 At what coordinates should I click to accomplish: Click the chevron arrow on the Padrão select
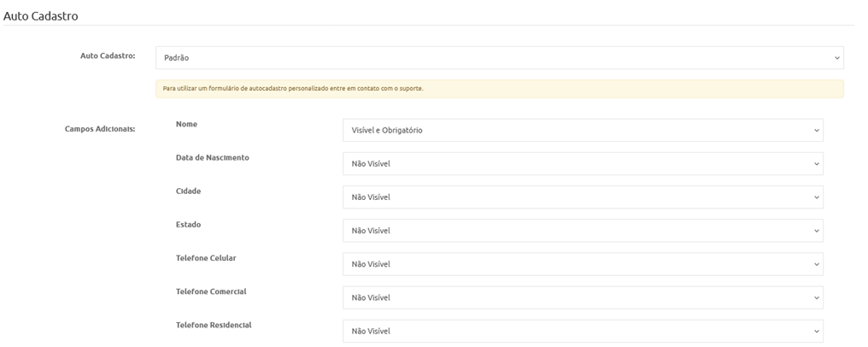[x=836, y=58]
